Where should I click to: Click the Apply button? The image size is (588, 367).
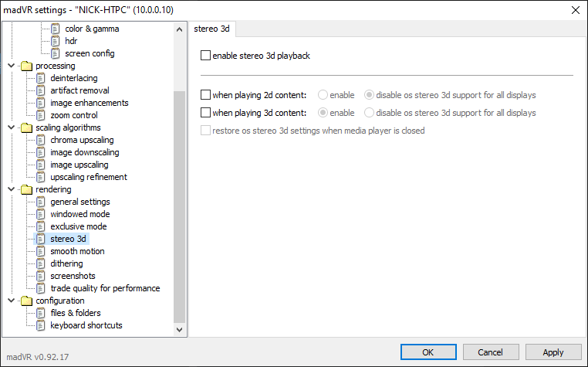[553, 352]
